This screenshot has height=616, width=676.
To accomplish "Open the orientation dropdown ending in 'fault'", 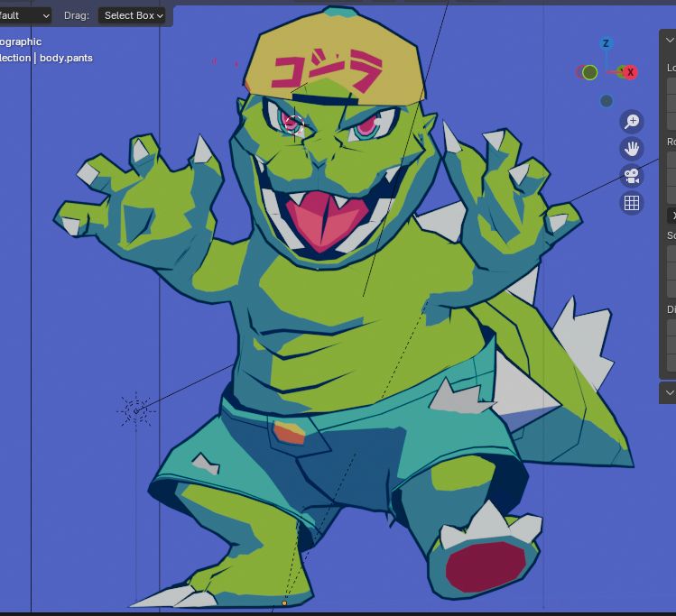I will [25, 15].
